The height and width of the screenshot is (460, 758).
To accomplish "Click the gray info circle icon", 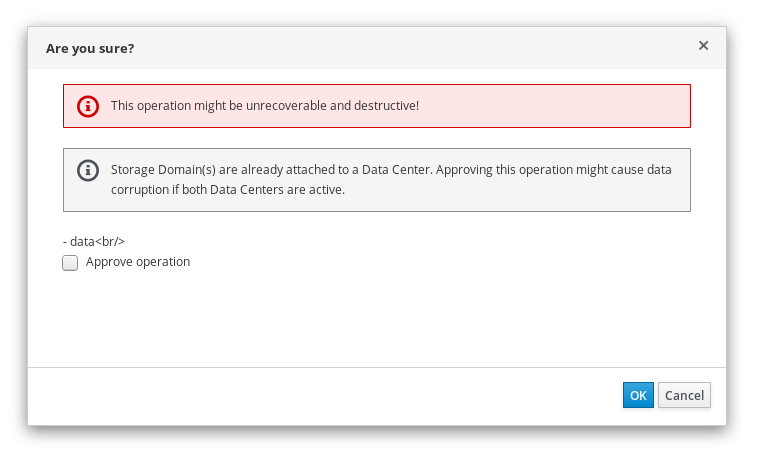I will tap(88, 169).
